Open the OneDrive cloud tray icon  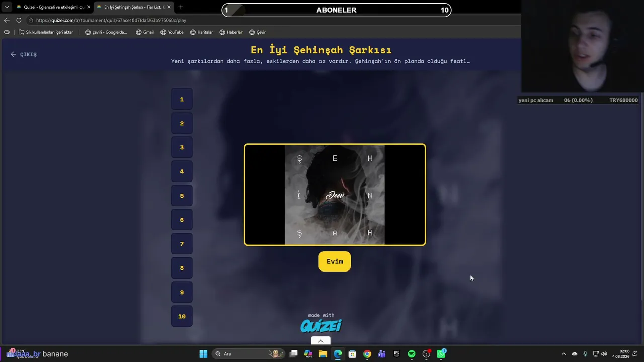point(575,354)
